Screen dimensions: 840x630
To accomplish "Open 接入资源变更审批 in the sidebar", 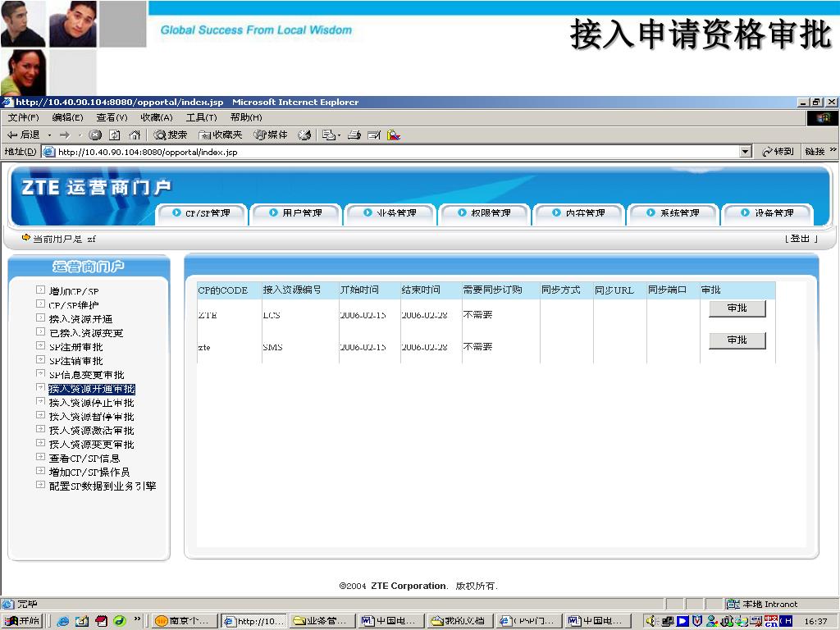I will [x=92, y=445].
